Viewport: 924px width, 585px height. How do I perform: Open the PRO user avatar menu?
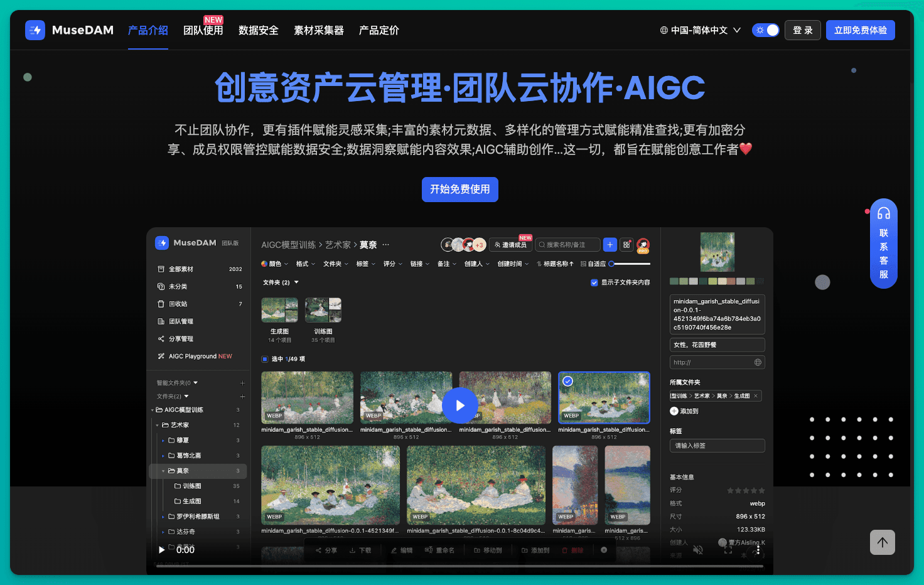pyautogui.click(x=643, y=245)
